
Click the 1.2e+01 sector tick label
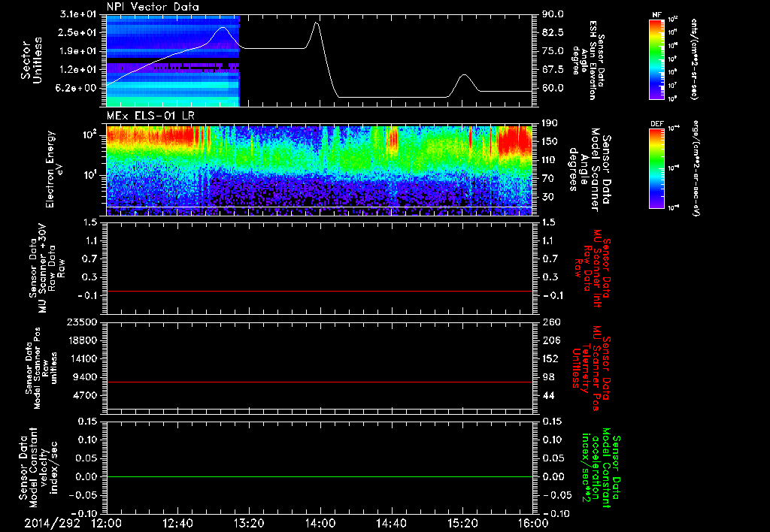pyautogui.click(x=79, y=70)
